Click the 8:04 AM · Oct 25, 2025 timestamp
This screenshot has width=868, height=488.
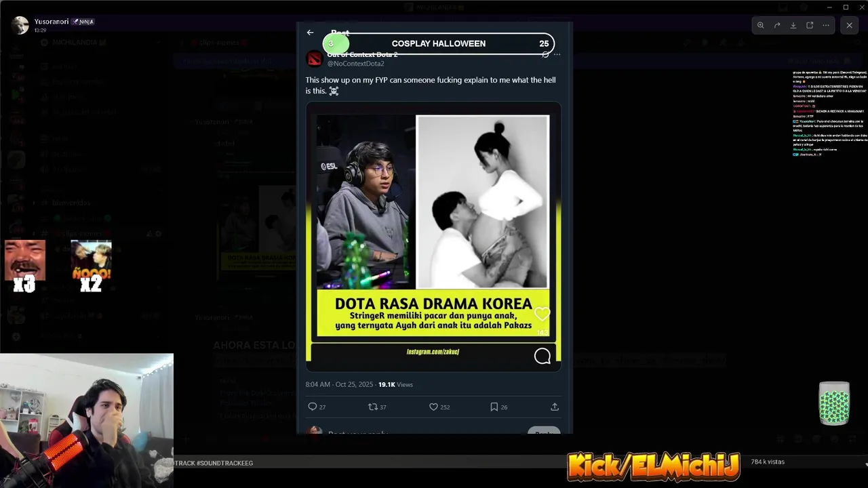point(339,384)
